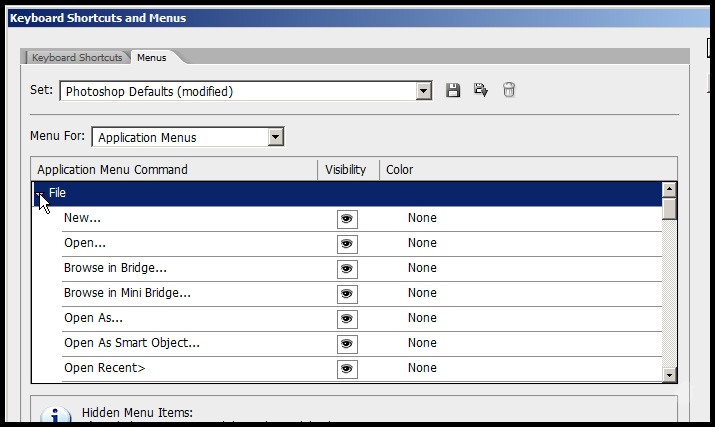Image resolution: width=715 pixels, height=427 pixels.
Task: Collapse the File menu group
Action: pyautogui.click(x=39, y=193)
